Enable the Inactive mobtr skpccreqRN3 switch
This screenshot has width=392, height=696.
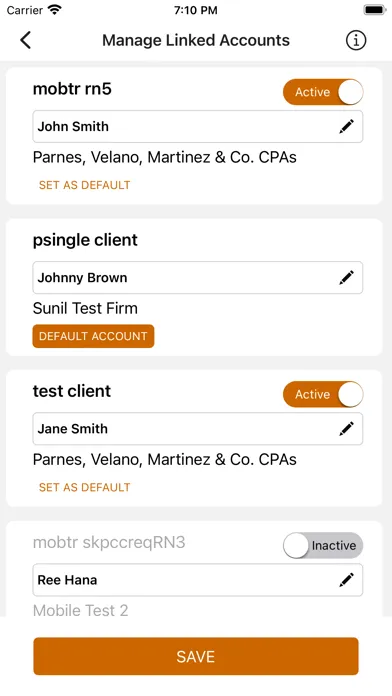(323, 545)
